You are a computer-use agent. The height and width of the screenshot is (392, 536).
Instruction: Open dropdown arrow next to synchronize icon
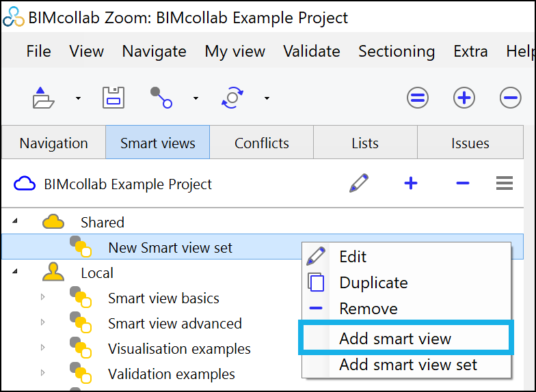coord(267,98)
